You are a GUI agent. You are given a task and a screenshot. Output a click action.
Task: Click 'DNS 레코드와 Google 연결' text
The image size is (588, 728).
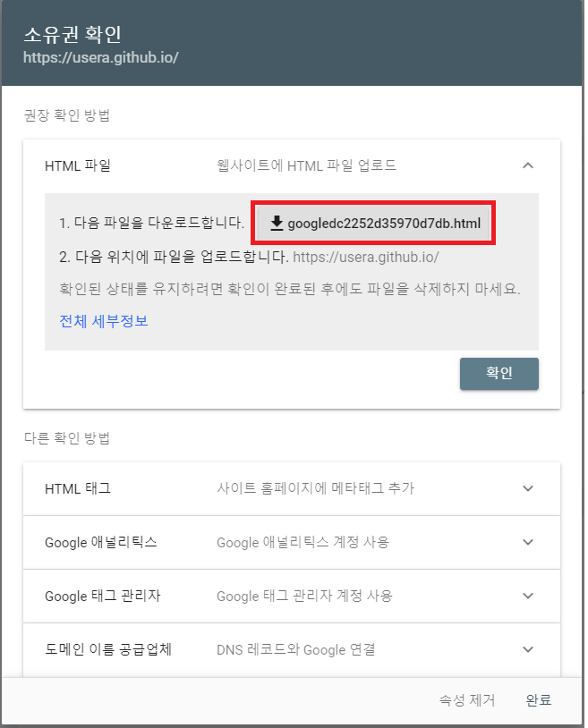click(296, 649)
